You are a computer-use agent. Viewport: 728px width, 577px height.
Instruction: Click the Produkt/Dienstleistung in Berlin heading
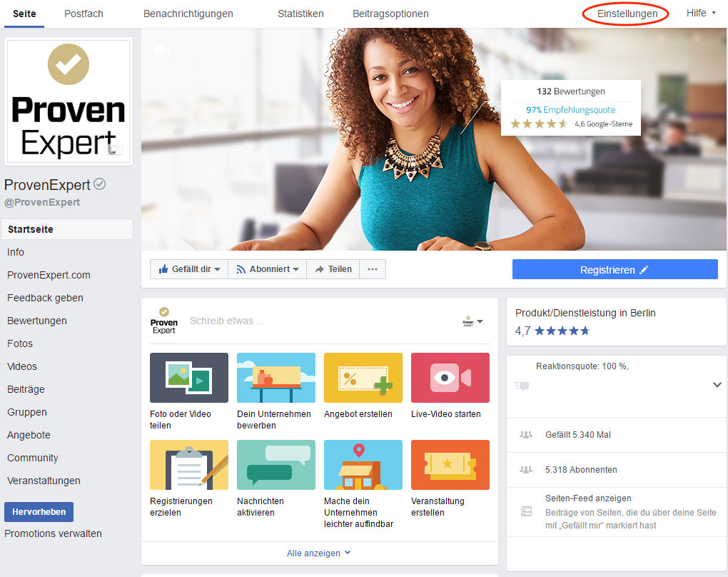coord(585,313)
